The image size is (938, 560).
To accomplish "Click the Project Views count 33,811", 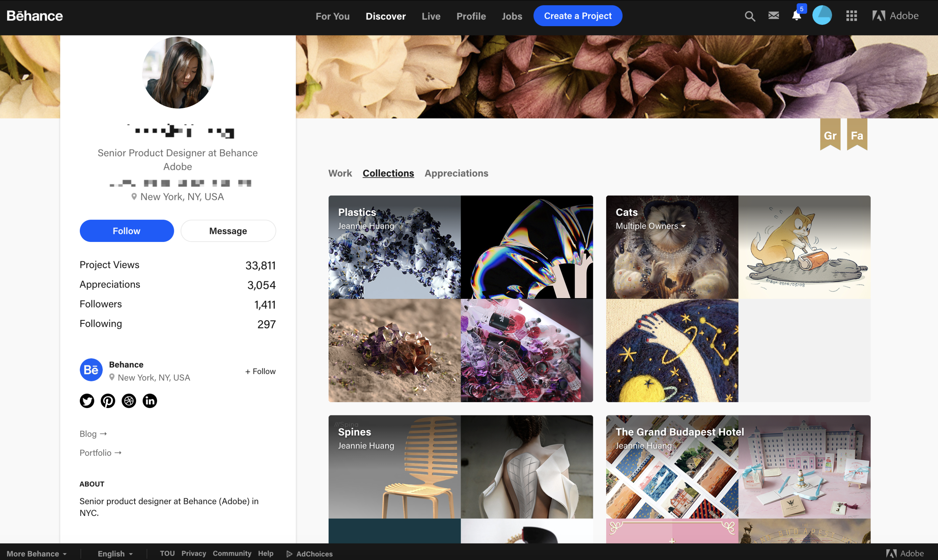I will [x=261, y=266].
